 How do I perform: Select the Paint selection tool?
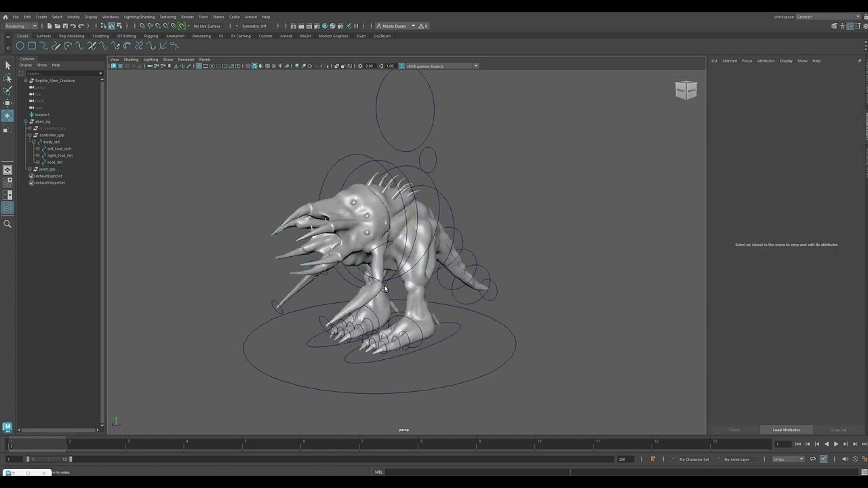pyautogui.click(x=7, y=89)
